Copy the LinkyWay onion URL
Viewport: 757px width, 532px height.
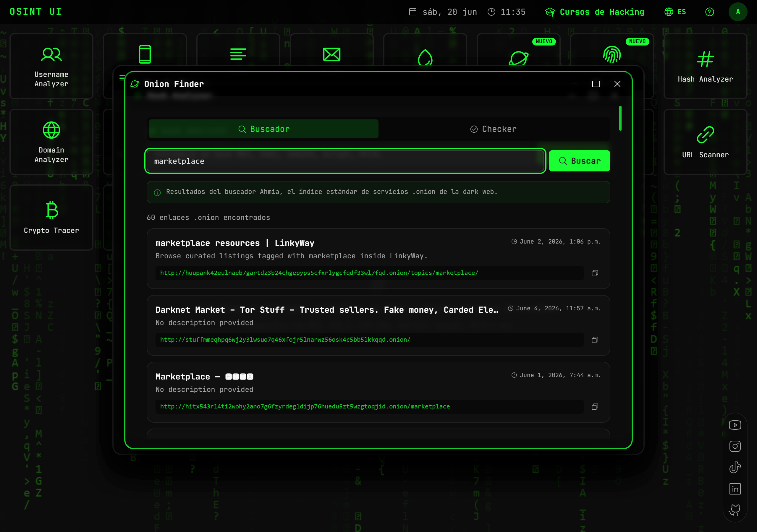click(x=595, y=273)
